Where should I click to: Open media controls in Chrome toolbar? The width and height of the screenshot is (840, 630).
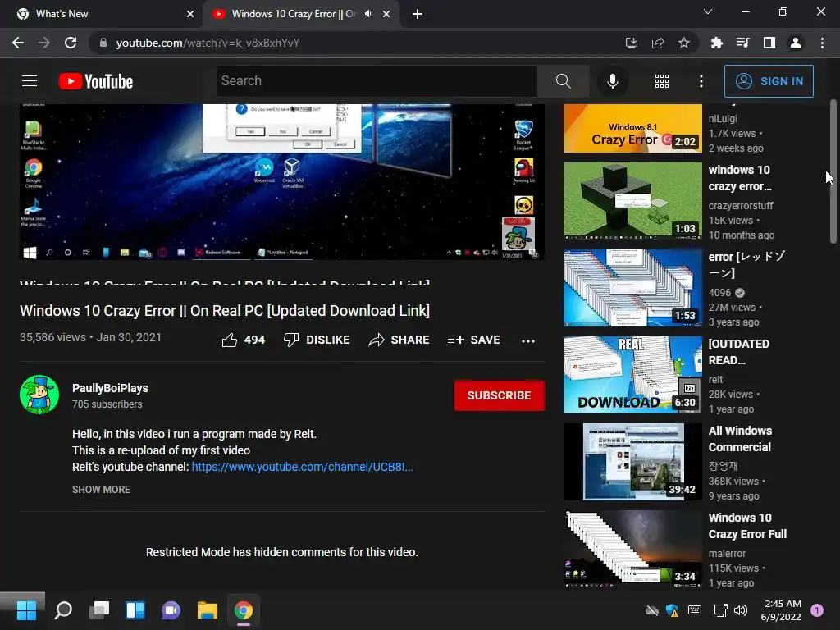[742, 43]
